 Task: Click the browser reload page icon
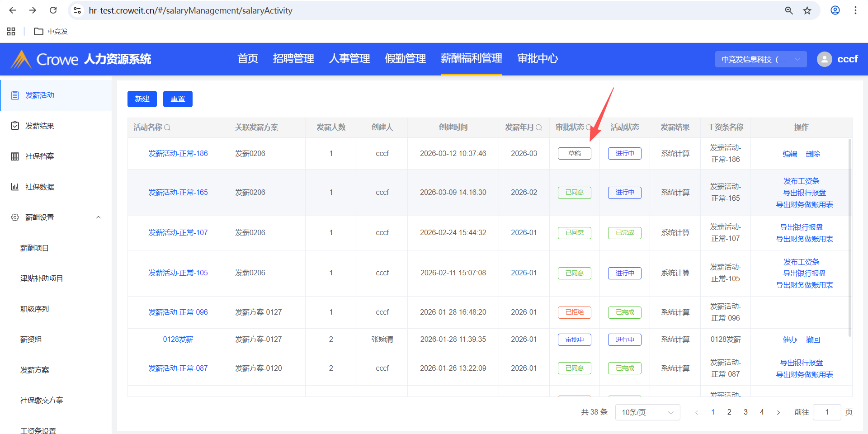tap(53, 10)
